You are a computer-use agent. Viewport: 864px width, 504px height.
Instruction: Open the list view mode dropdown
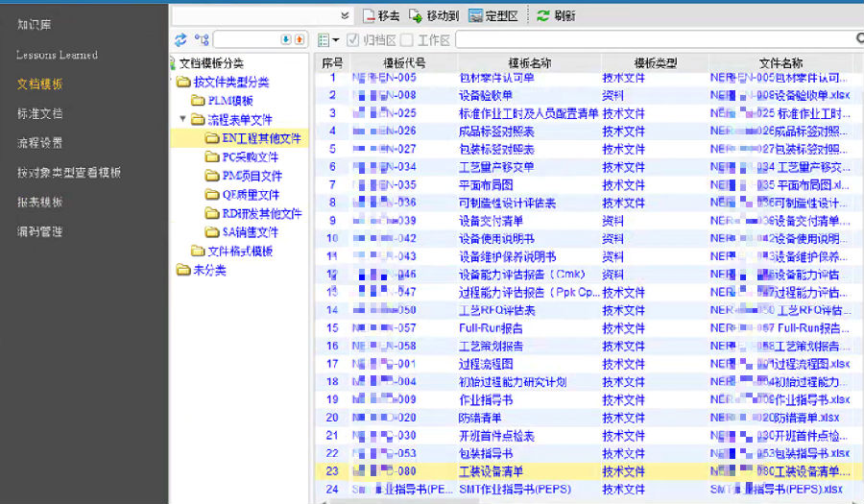pyautogui.click(x=327, y=40)
